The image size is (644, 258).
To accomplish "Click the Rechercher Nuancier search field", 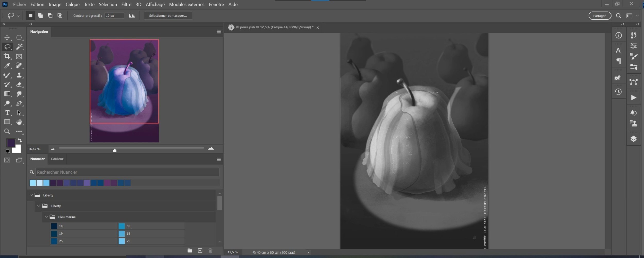I will [127, 172].
